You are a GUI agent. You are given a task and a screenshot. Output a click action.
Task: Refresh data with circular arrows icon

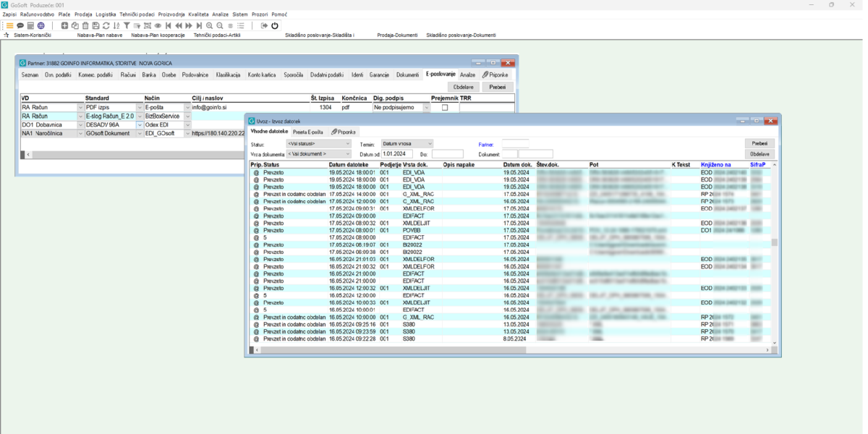(x=106, y=25)
